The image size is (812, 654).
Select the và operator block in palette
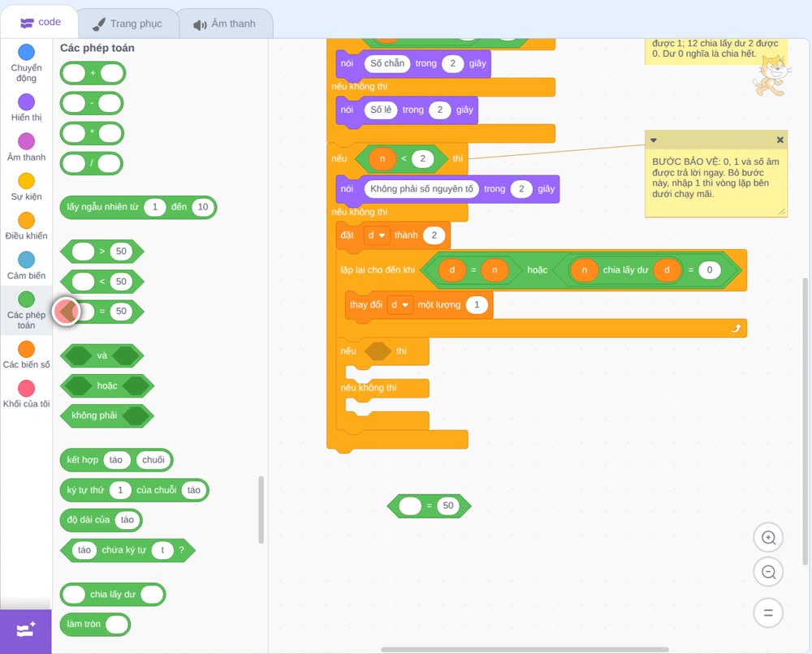(x=102, y=355)
